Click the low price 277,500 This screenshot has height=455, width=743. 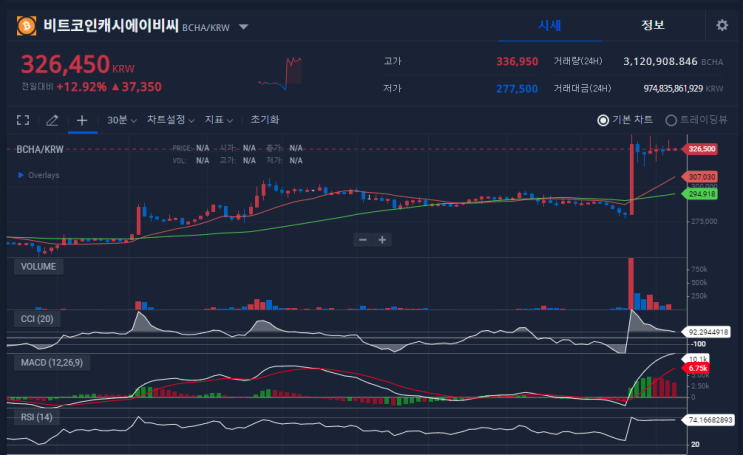point(517,89)
